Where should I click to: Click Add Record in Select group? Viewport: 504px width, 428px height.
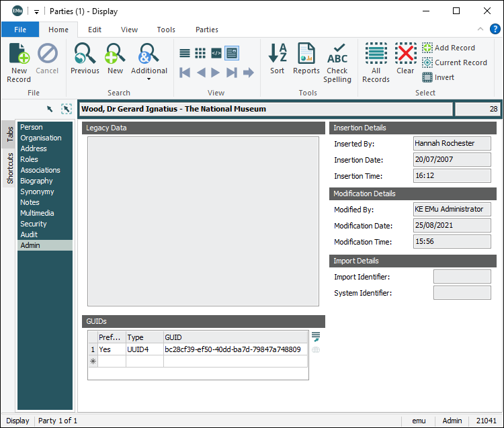pos(448,48)
